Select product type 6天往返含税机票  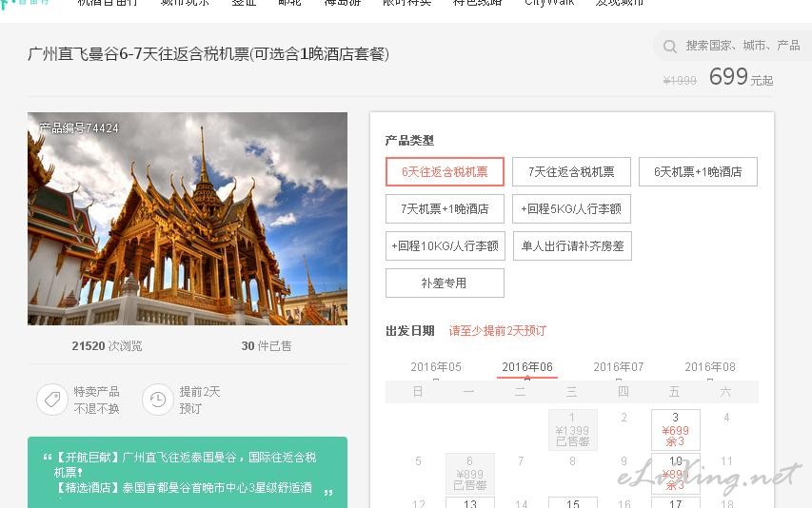pyautogui.click(x=445, y=172)
